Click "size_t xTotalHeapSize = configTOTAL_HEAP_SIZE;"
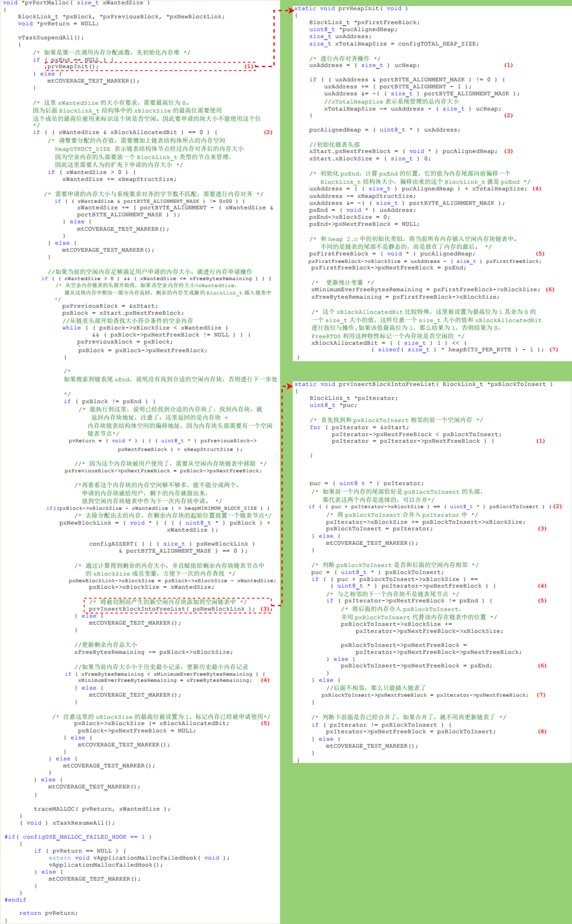 [394, 44]
